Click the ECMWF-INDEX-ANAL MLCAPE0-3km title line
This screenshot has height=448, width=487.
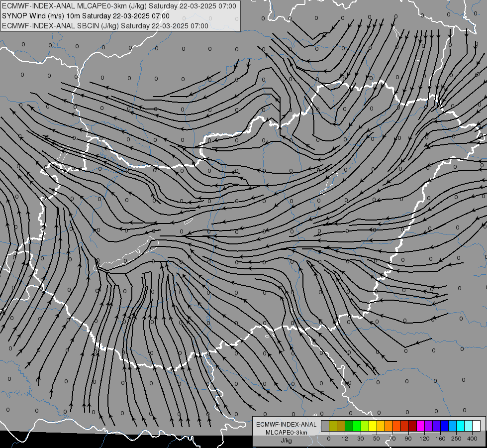119,6
